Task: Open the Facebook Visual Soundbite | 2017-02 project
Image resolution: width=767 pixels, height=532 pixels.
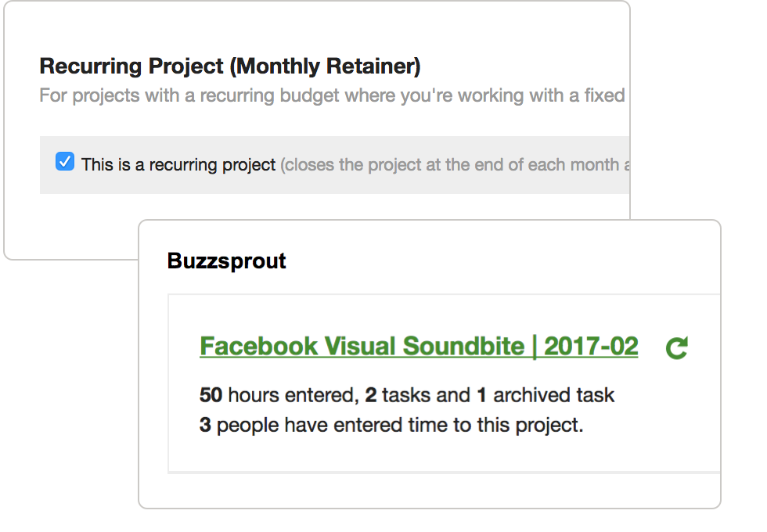Action: (x=419, y=345)
